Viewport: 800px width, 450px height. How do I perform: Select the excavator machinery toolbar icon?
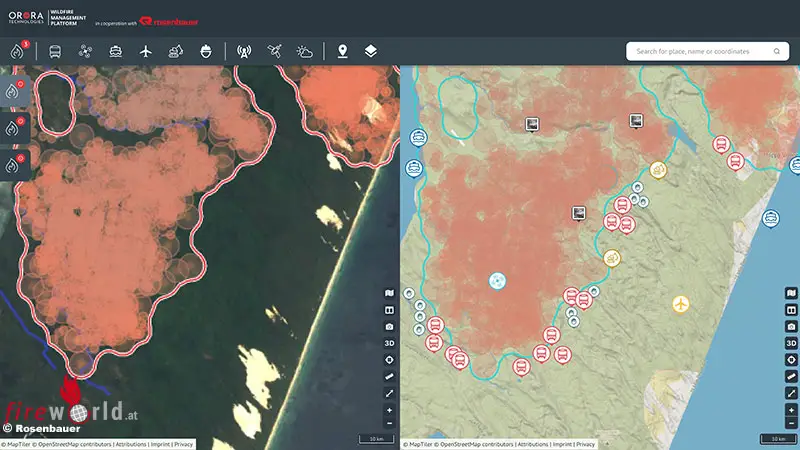pos(176,51)
